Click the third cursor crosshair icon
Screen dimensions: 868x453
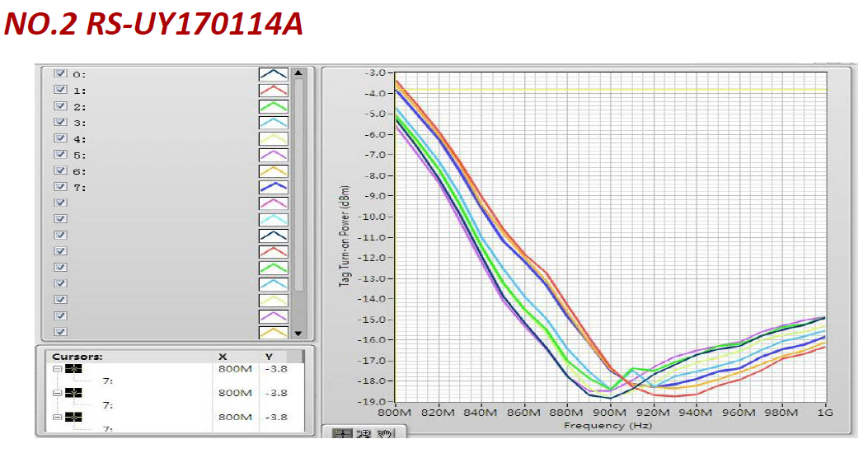tap(73, 417)
